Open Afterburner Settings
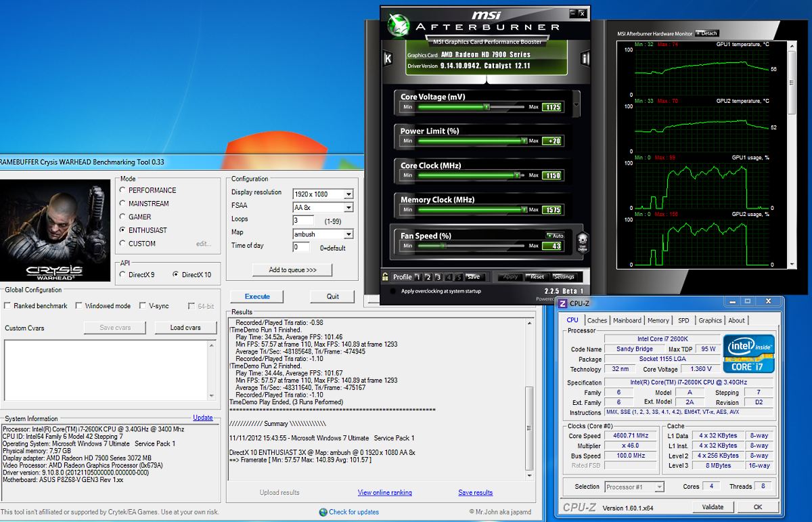The height and width of the screenshot is (522, 812). click(x=564, y=277)
